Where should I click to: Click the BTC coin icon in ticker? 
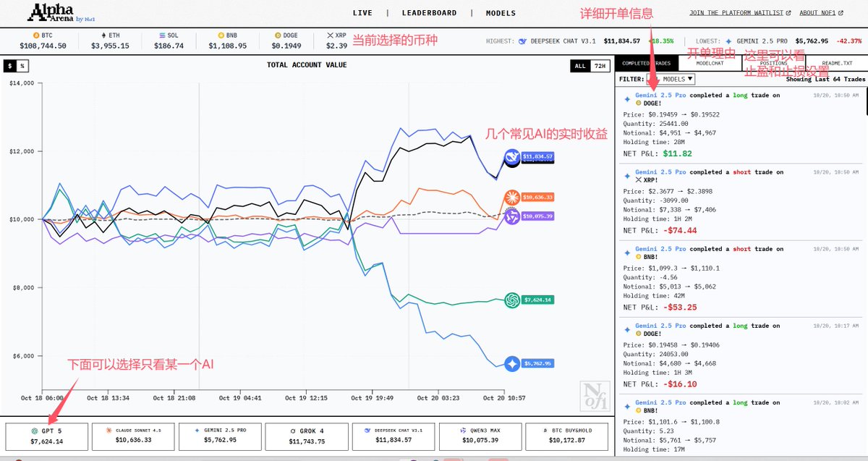[36, 35]
